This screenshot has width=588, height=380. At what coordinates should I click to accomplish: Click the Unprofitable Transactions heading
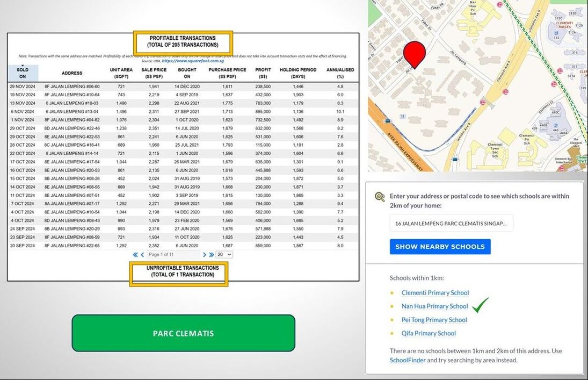tap(183, 271)
